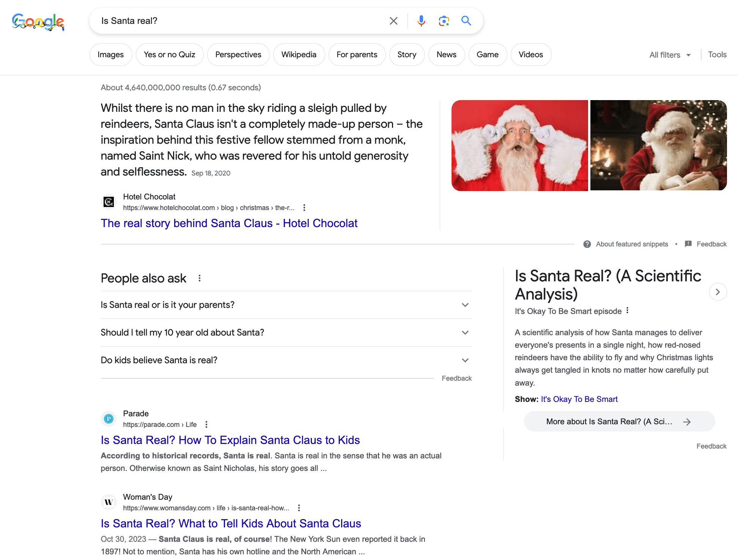Click Feedback below People also ask
The image size is (738, 560).
pos(456,378)
